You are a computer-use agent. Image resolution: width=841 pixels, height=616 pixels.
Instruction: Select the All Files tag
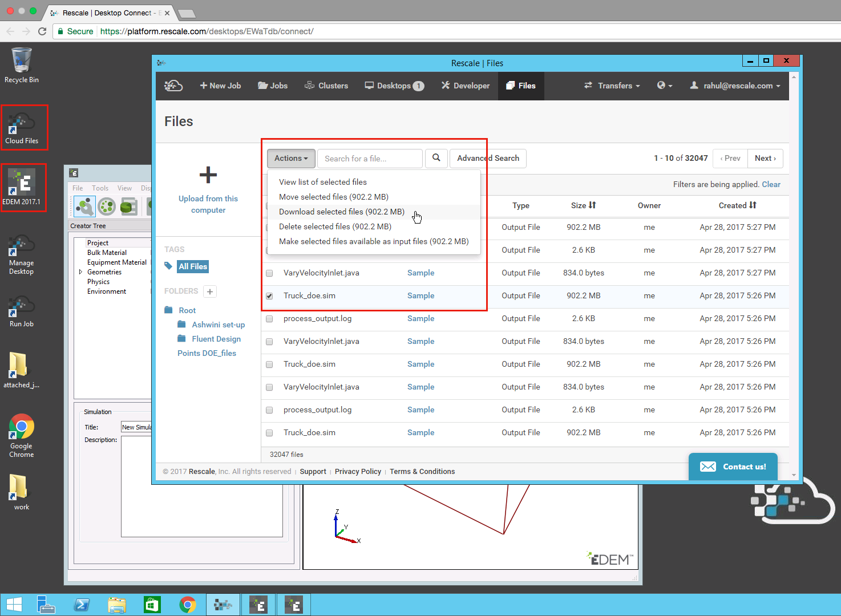click(193, 266)
